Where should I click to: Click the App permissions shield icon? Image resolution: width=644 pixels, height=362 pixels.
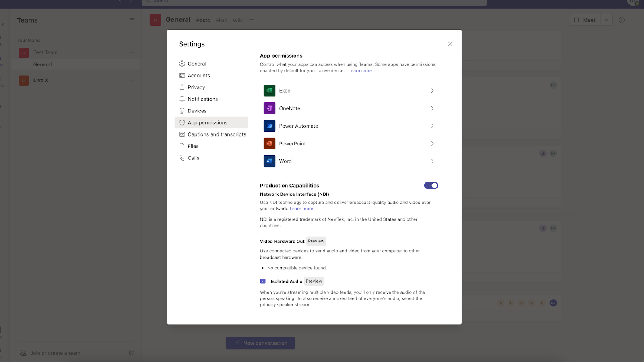click(x=182, y=122)
